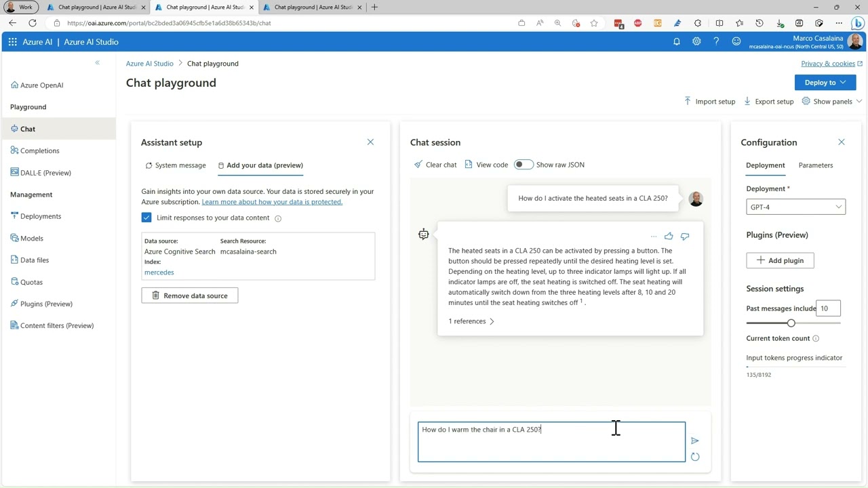
Task: Select the Deployment tab in Configuration
Action: [766, 165]
